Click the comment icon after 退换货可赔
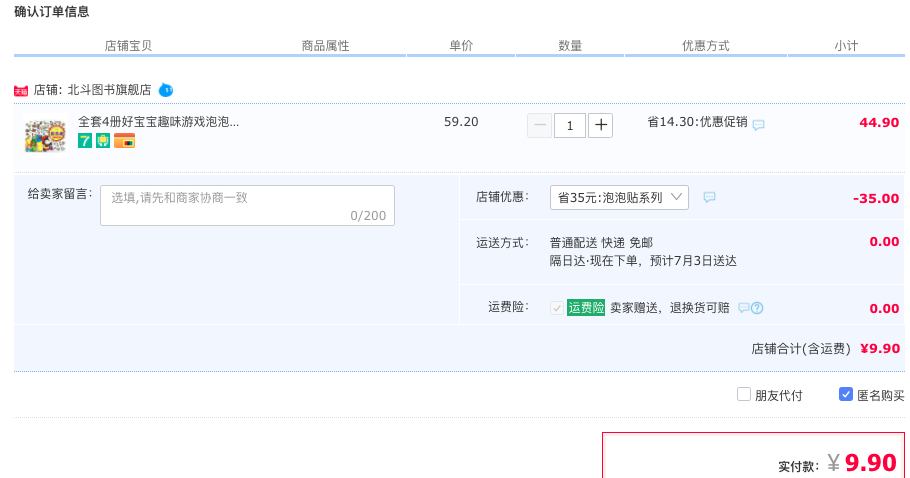Viewport: 910px width, 478px height. click(743, 308)
